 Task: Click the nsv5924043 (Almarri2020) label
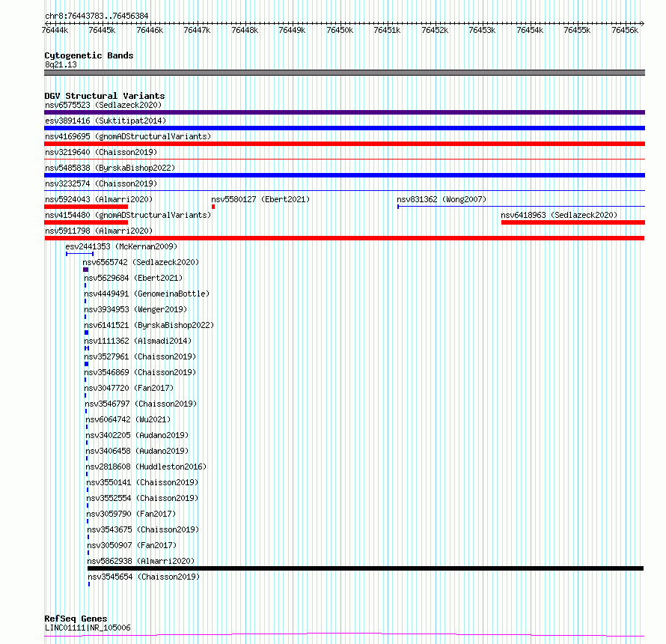click(x=99, y=199)
